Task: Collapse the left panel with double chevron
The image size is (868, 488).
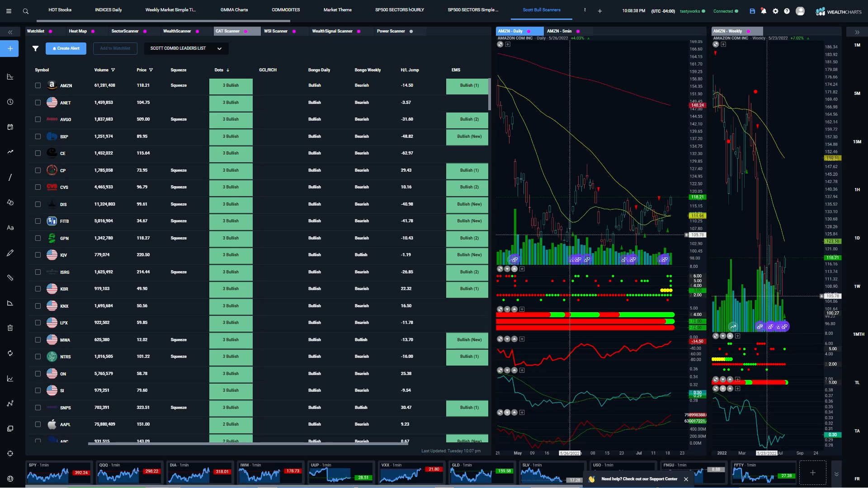Action: coord(10,32)
